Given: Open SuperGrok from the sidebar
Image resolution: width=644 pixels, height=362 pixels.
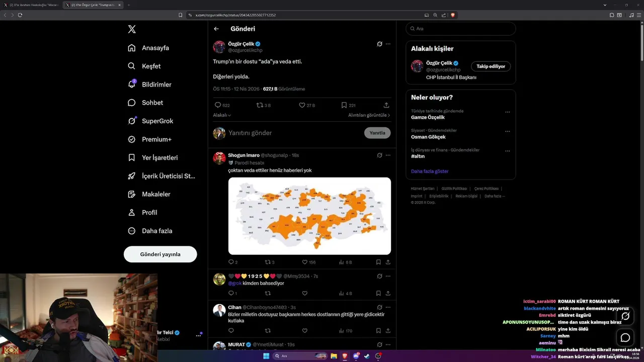Looking at the screenshot, I should pos(150,121).
